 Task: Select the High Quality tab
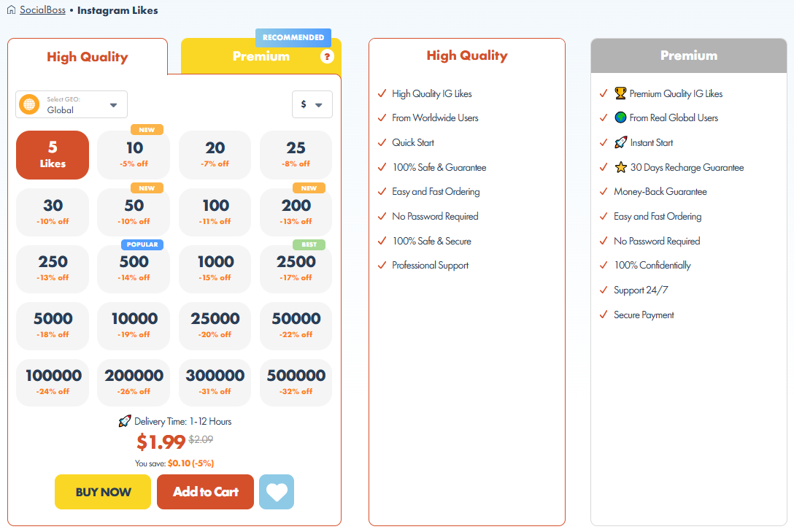point(87,57)
